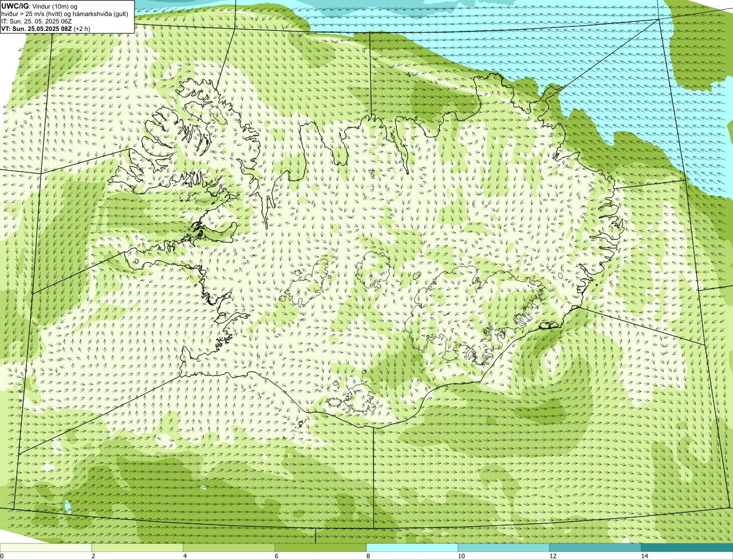The width and height of the screenshot is (733, 560).
Task: Pick the 2–4 m/s light green colorbar segment
Action: 137,548
